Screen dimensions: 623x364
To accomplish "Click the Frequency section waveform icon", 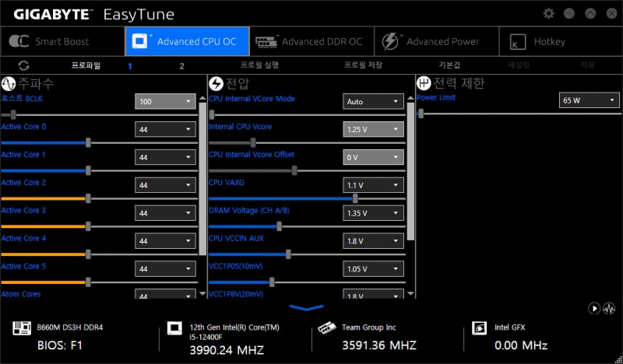I will (x=8, y=84).
